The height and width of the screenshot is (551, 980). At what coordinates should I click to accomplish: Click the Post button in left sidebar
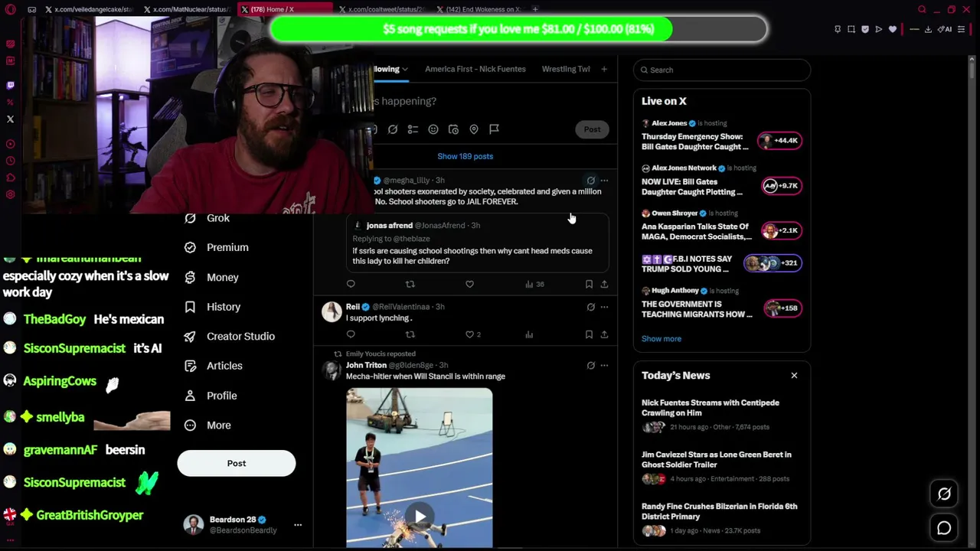tap(237, 463)
